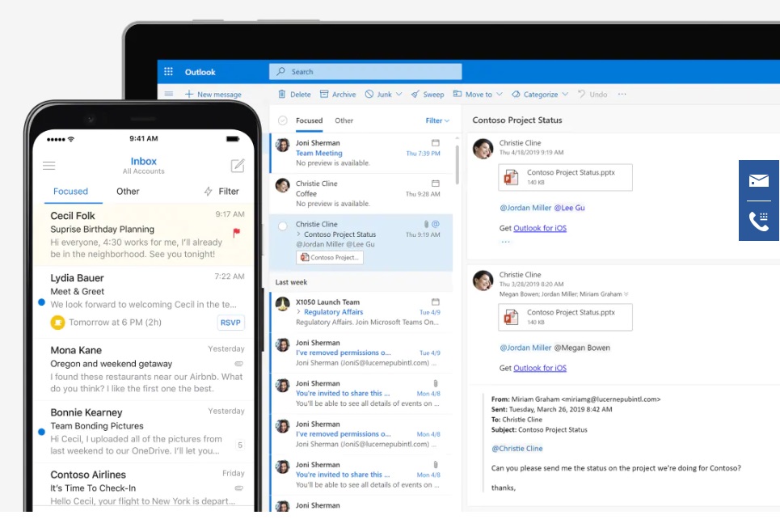The height and width of the screenshot is (532, 780).
Task: Open Bonnie Kearney Team Bonding Pictures email
Action: point(143,432)
